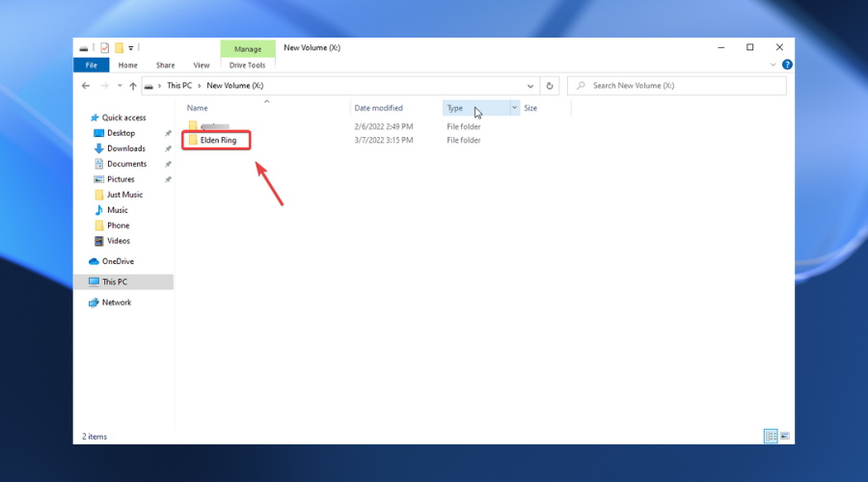Screen dimensions: 868x482
Task: Switch to Details view in status bar
Action: pos(771,436)
